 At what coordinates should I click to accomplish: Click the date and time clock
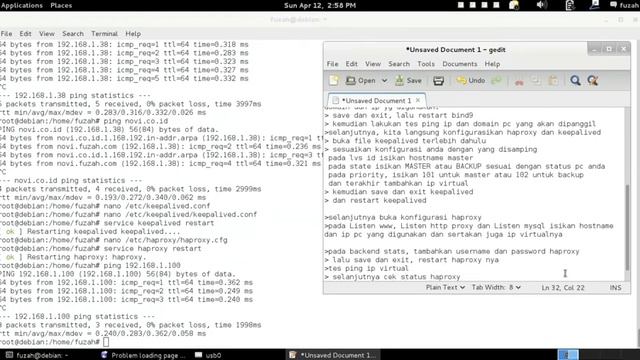320,5
